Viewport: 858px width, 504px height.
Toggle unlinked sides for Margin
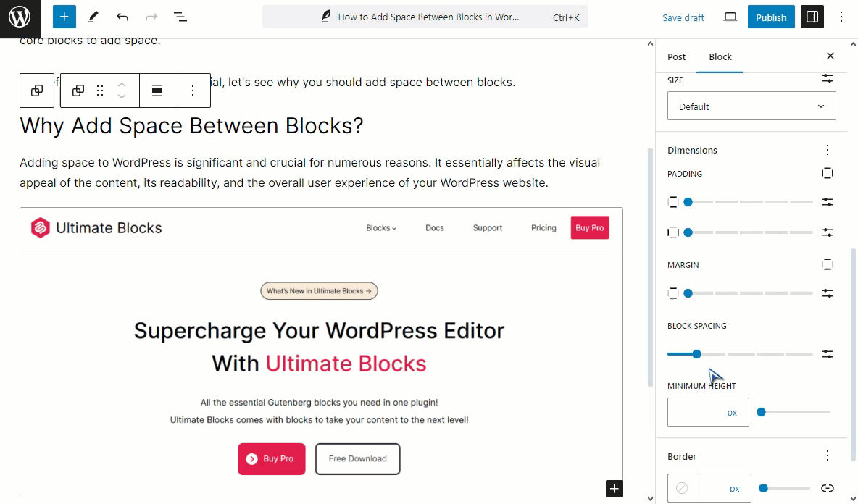[828, 264]
